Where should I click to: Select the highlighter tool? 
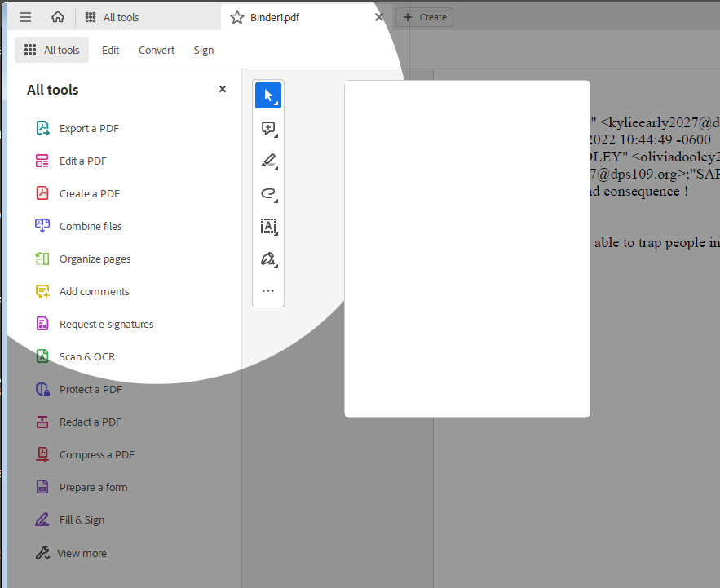(x=267, y=161)
